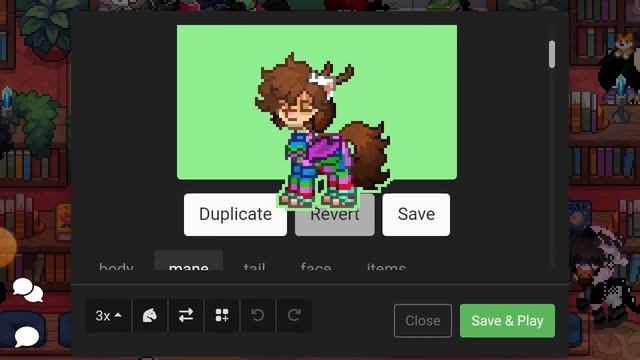
Task: Click the Save button beside Revert
Action: coord(416,215)
